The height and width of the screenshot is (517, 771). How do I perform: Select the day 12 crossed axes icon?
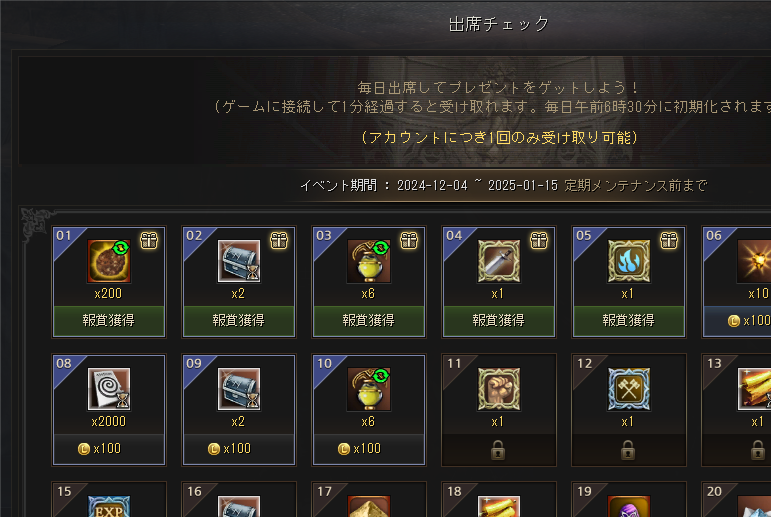pos(629,389)
